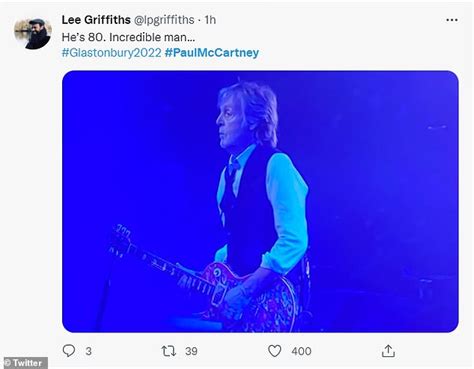
Task: Open the three-dot more options menu
Action: point(452,20)
